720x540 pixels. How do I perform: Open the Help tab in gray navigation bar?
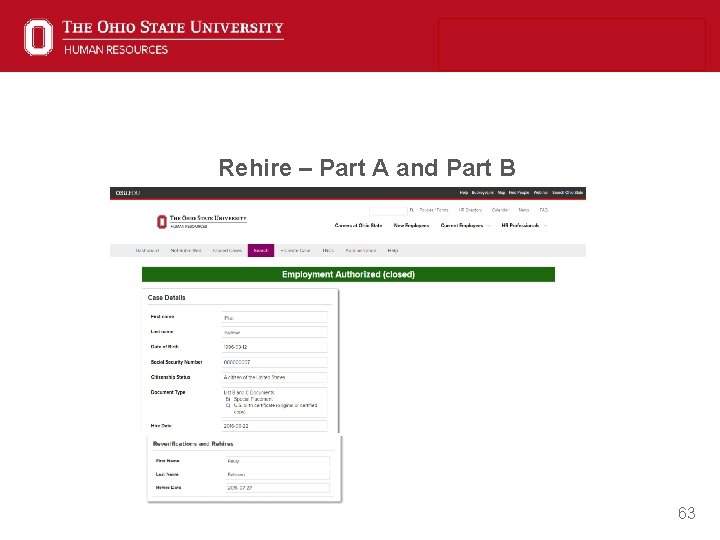point(393,251)
